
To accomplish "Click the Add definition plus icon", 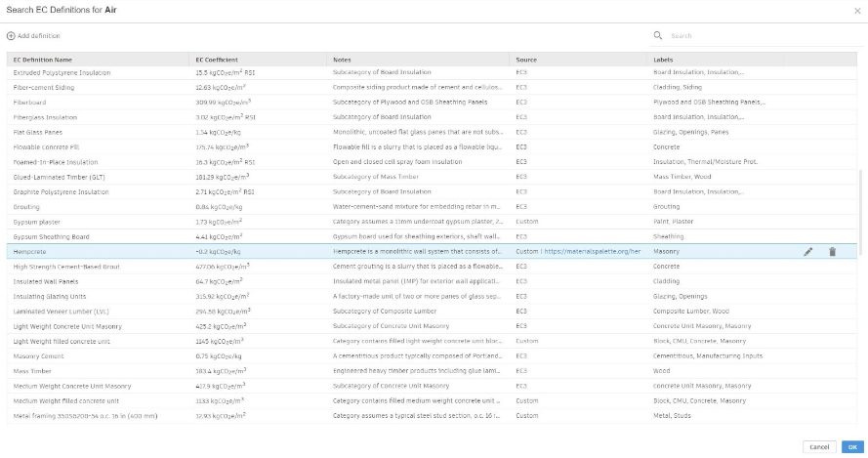I will click(x=11, y=35).
